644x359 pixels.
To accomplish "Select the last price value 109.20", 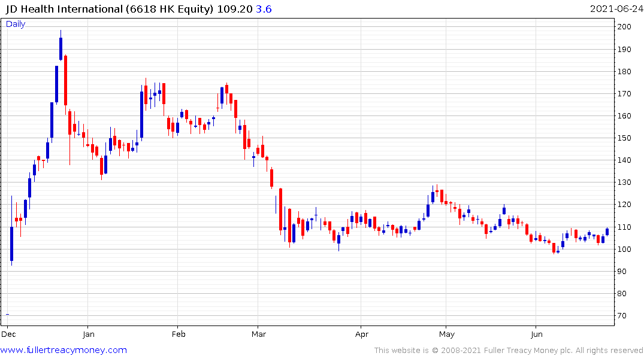I will coord(234,9).
